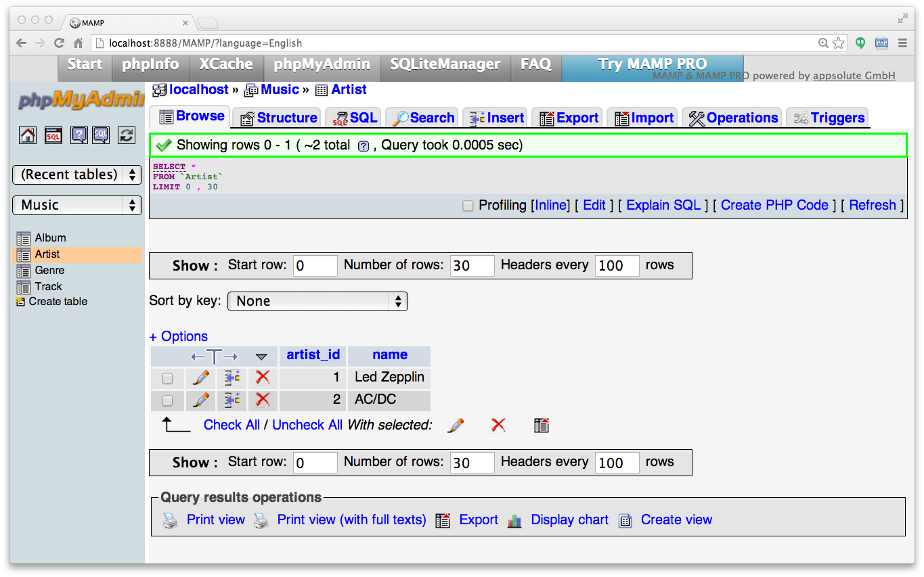Open the Triggers tab

click(828, 118)
